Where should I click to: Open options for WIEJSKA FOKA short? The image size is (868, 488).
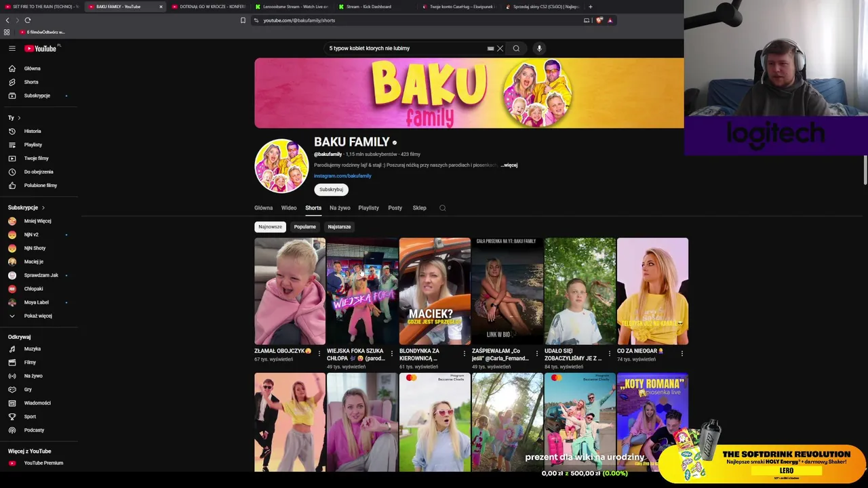pyautogui.click(x=392, y=353)
